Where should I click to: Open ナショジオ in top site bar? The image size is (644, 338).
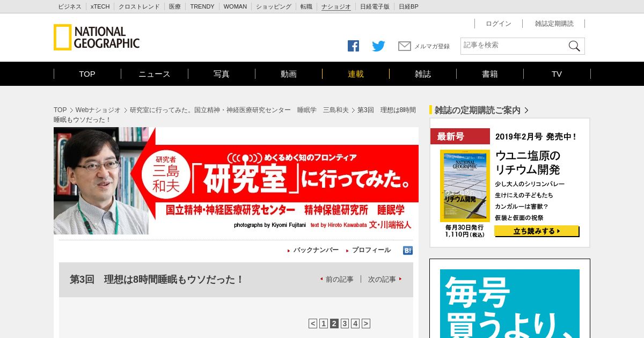[336, 6]
